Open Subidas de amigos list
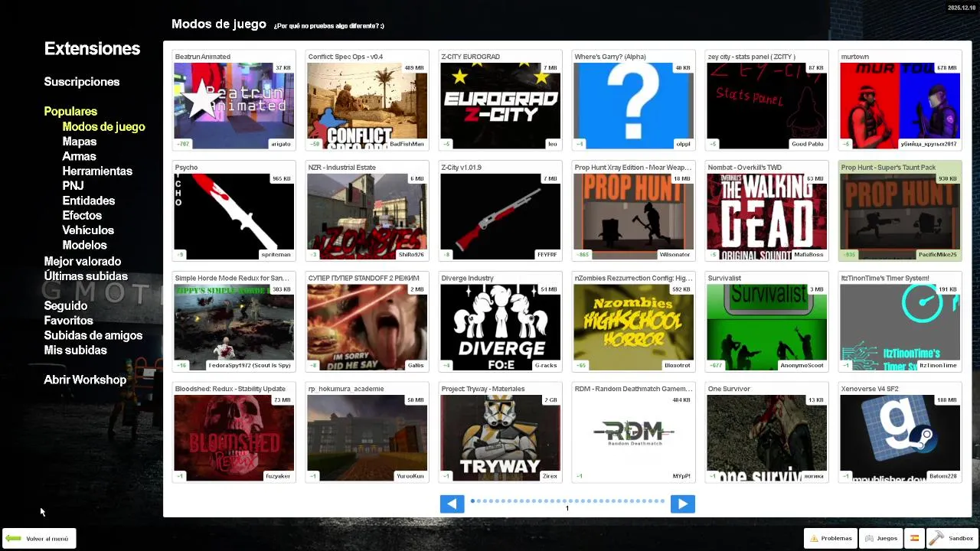This screenshot has height=551, width=980. click(93, 335)
